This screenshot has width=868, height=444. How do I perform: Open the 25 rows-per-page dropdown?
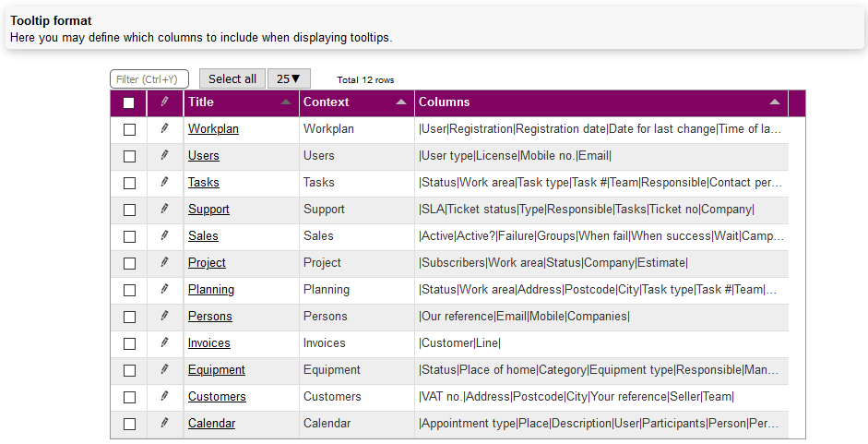289,79
